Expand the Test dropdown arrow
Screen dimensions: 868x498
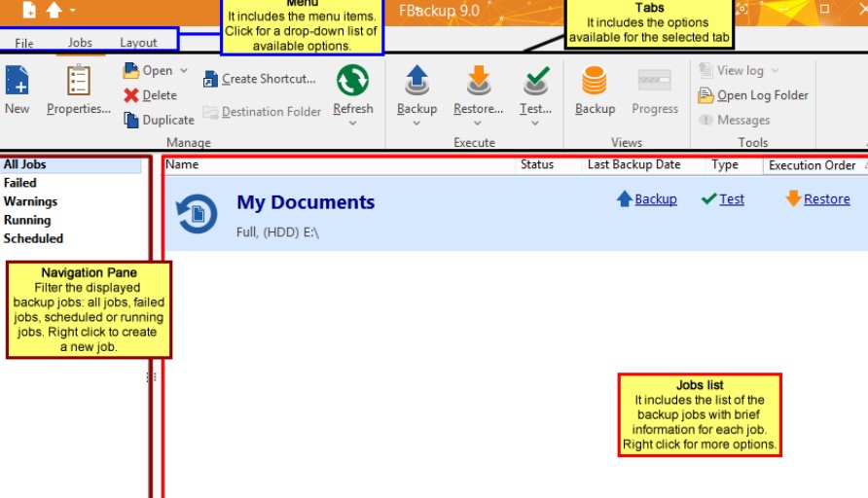[535, 124]
